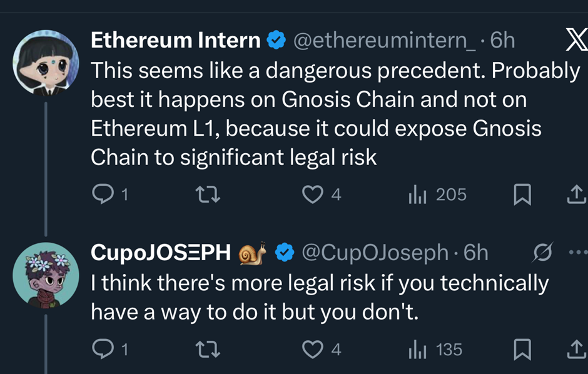Image resolution: width=588 pixels, height=374 pixels.
Task: Open CupoJOSEPH's avatar
Action: (45, 275)
